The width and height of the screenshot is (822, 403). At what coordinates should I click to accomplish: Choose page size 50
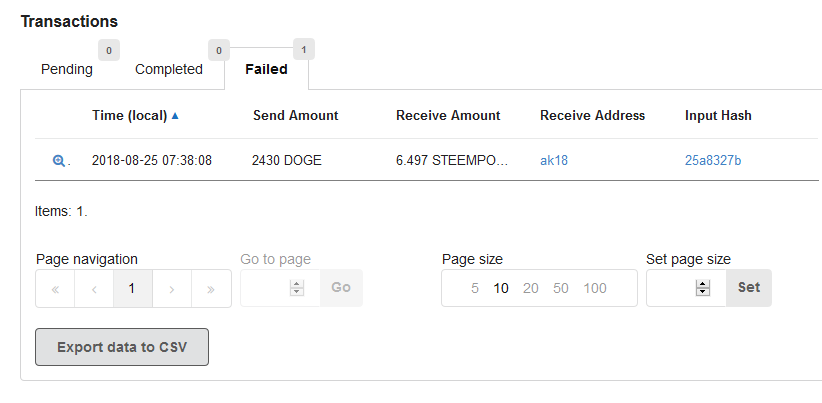[561, 288]
